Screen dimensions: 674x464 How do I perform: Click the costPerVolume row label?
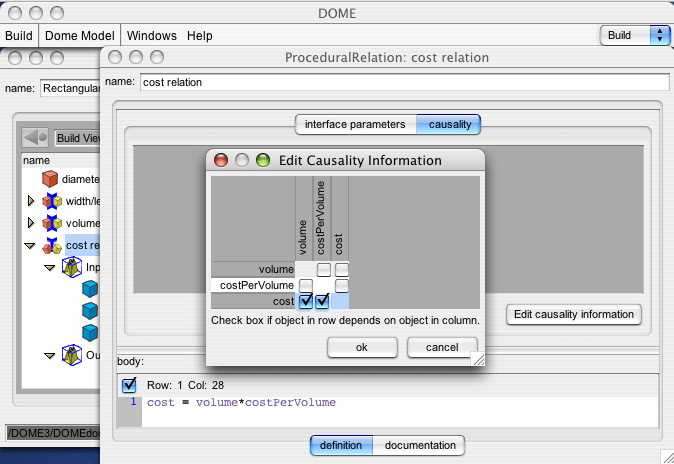click(x=253, y=286)
